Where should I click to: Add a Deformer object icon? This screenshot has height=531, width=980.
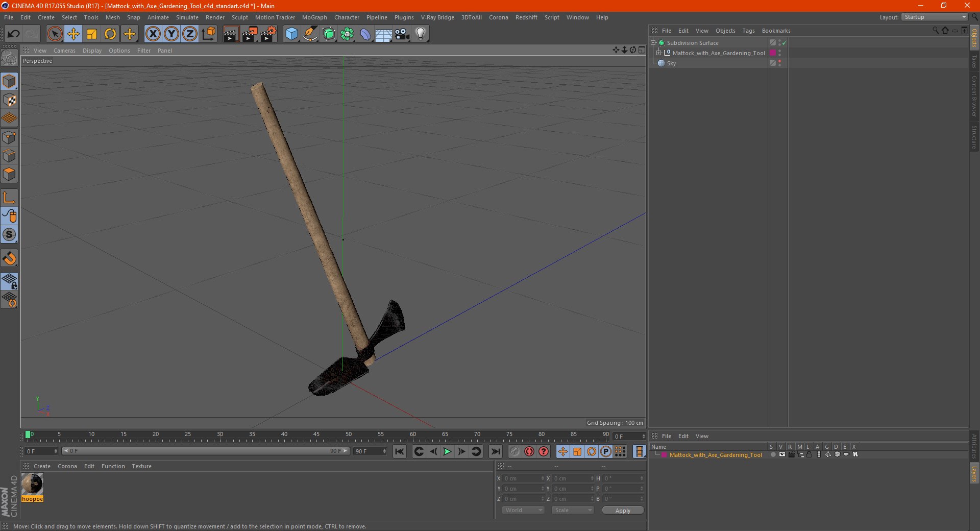tap(365, 34)
